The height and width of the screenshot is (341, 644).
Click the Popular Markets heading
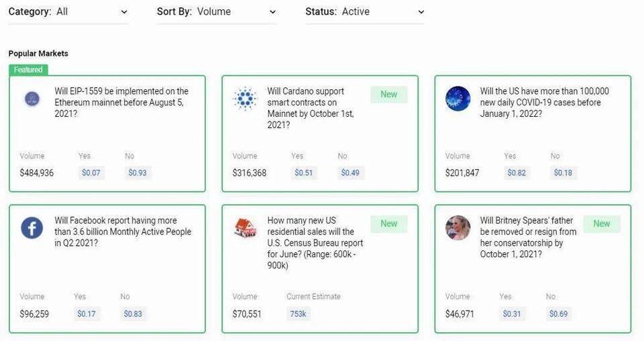coord(38,54)
